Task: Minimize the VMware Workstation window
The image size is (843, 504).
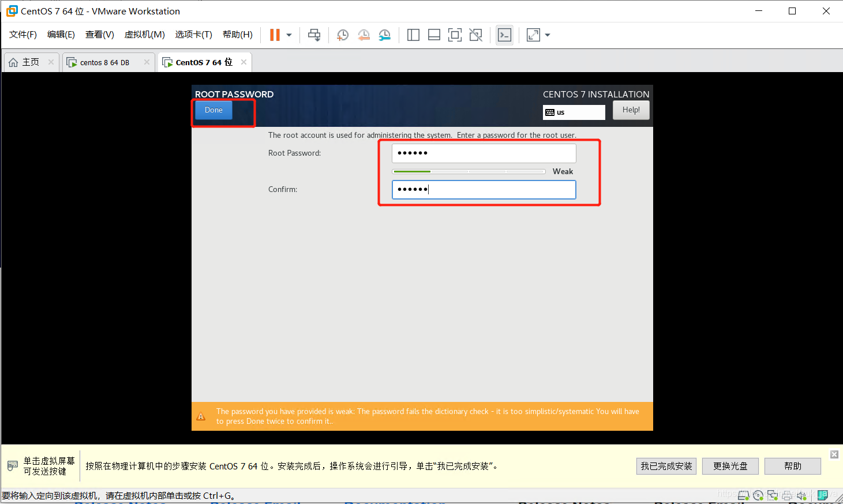Action: pyautogui.click(x=759, y=11)
